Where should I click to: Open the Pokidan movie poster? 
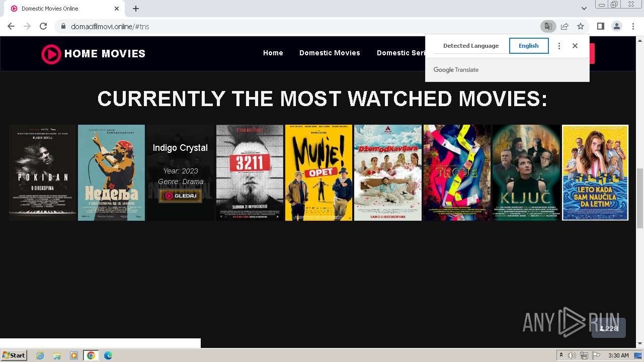pyautogui.click(x=42, y=172)
